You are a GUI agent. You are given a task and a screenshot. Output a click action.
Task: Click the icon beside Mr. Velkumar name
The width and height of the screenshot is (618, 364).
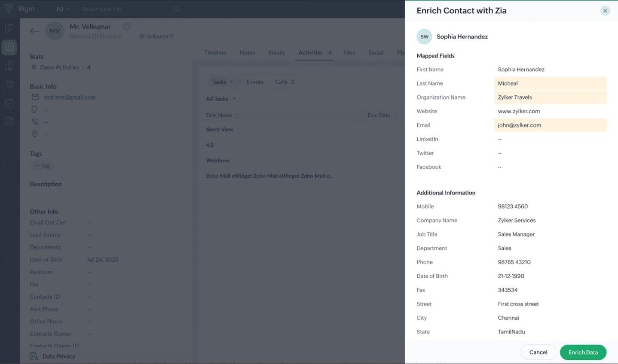[x=127, y=26]
